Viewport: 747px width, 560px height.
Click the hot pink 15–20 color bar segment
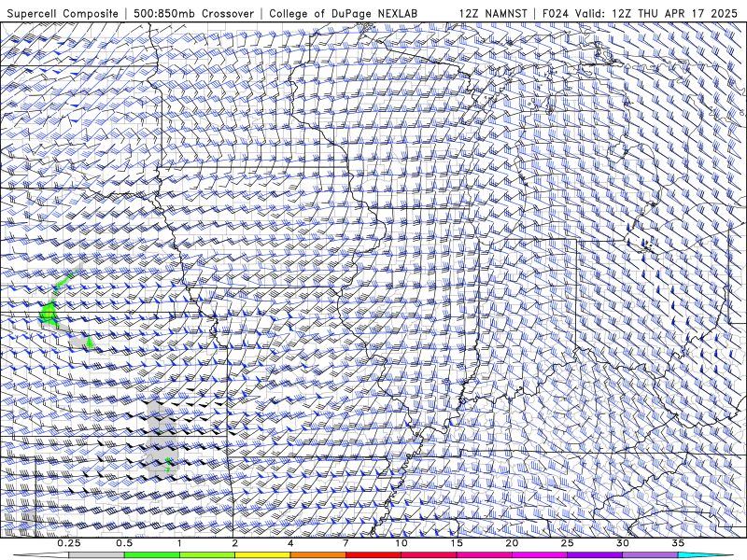484,555
